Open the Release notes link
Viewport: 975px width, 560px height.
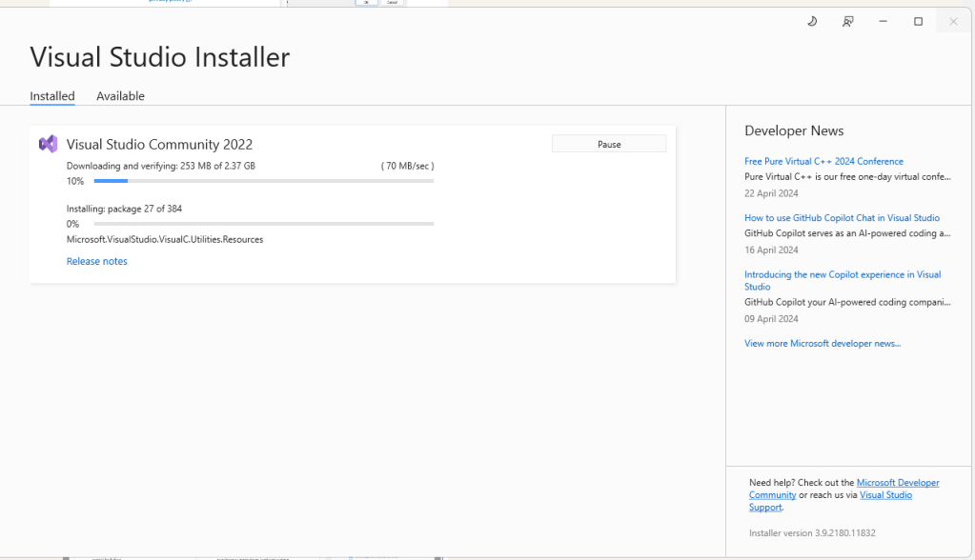point(97,262)
